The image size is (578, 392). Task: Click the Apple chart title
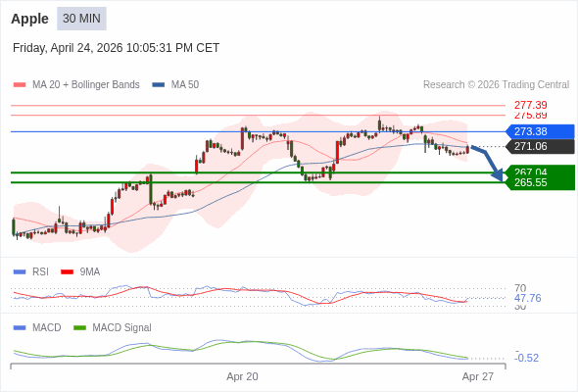tap(29, 19)
